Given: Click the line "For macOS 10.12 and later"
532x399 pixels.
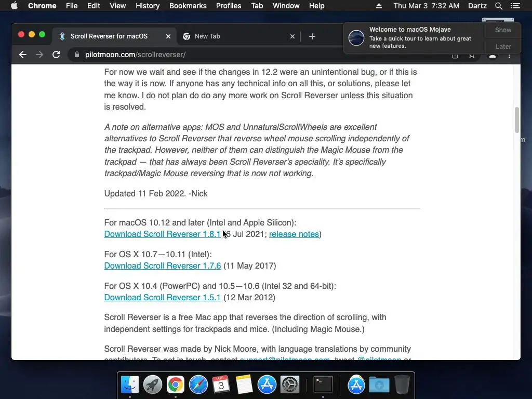Looking at the screenshot, I should pyautogui.click(x=200, y=222).
